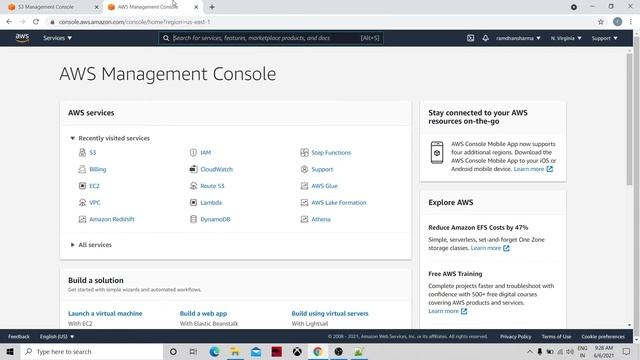Image resolution: width=640 pixels, height=360 pixels.
Task: Click the Windows taskbar search box
Action: coord(91,351)
